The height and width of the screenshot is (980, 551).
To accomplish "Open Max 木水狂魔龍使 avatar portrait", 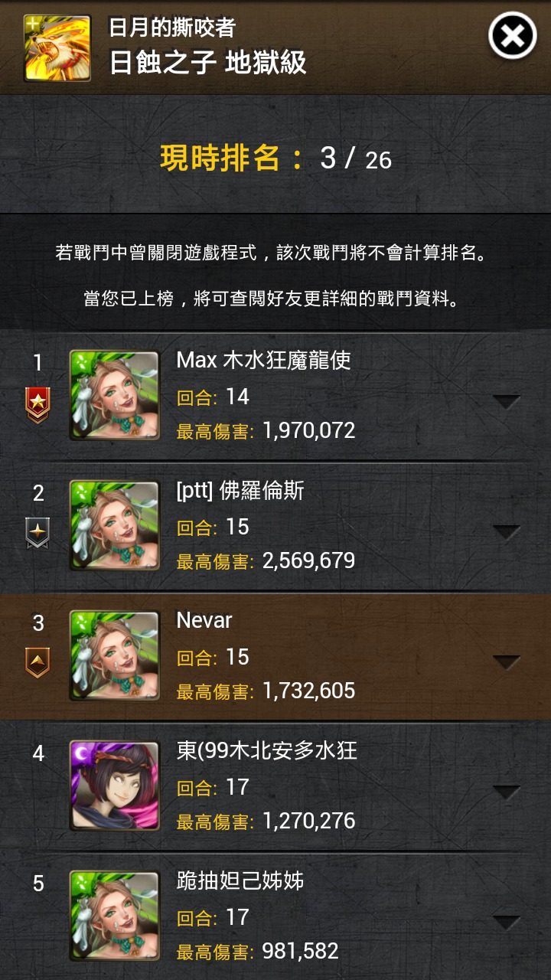I will (x=115, y=395).
